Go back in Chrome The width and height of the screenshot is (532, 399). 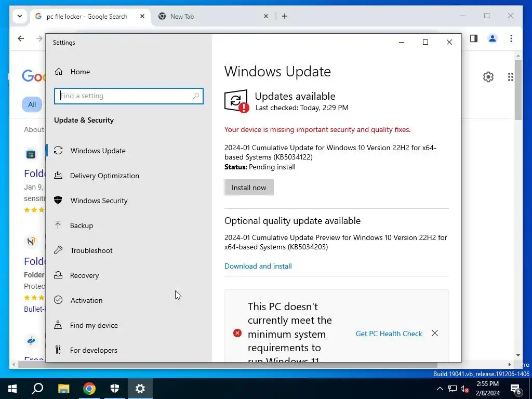coord(21,38)
